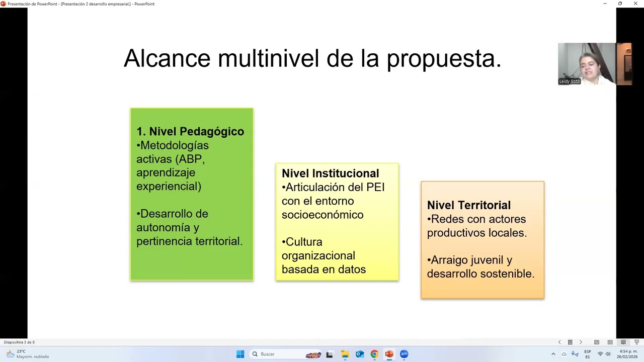Select the orange Nivel Territorial box
The height and width of the screenshot is (362, 644).
tap(482, 240)
